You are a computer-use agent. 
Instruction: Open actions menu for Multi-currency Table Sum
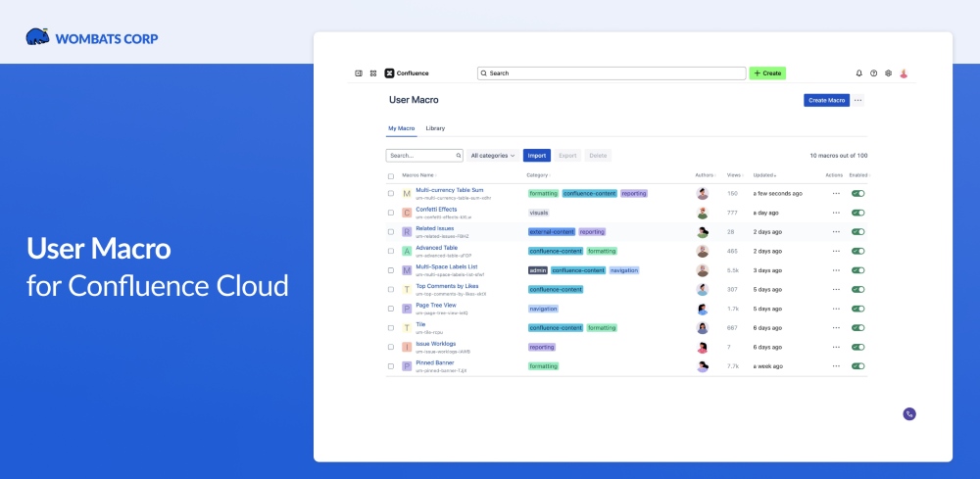[836, 194]
